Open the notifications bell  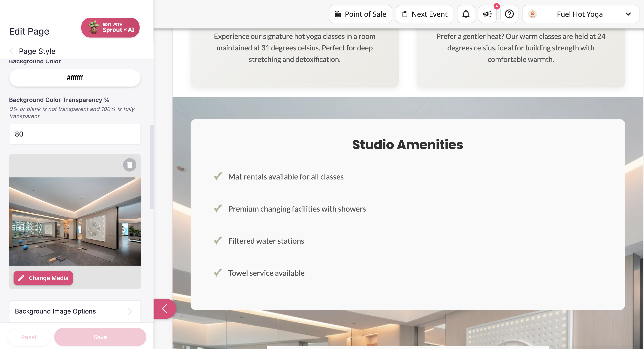[466, 14]
